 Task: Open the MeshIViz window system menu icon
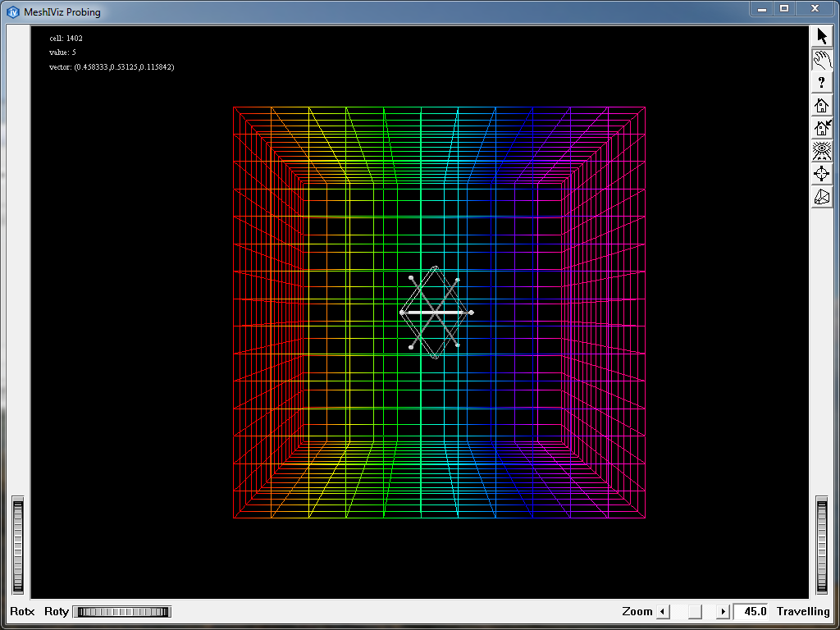[x=12, y=11]
